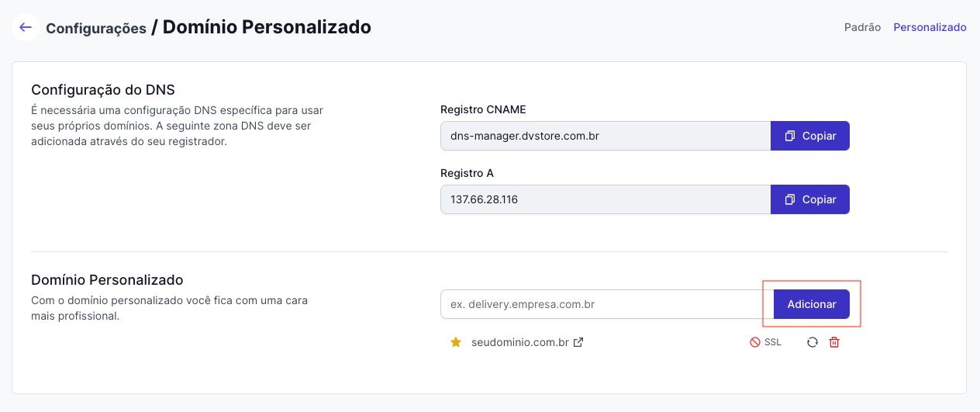Click the Configuração do DNS heading
This screenshot has width=980, height=412.
click(x=102, y=90)
